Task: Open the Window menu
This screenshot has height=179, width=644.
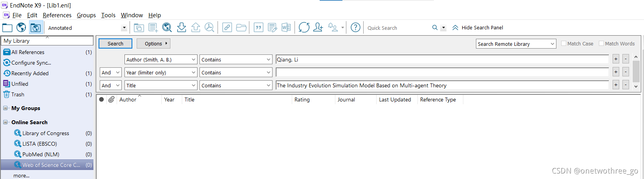Action: coord(132,15)
